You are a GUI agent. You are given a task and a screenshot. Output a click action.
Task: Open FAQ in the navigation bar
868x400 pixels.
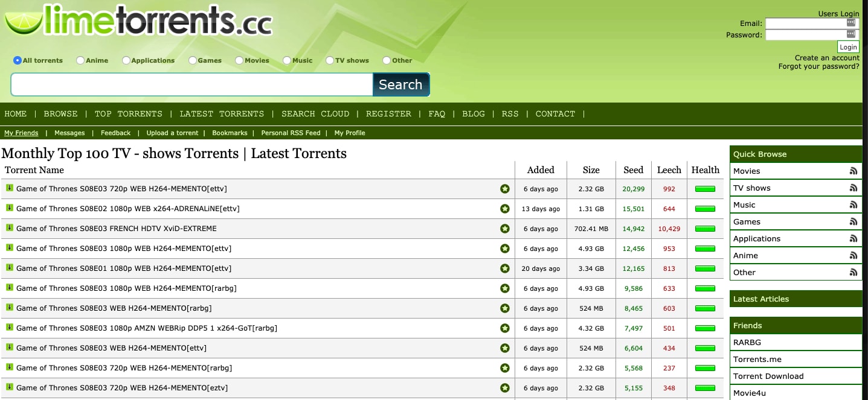tap(437, 113)
